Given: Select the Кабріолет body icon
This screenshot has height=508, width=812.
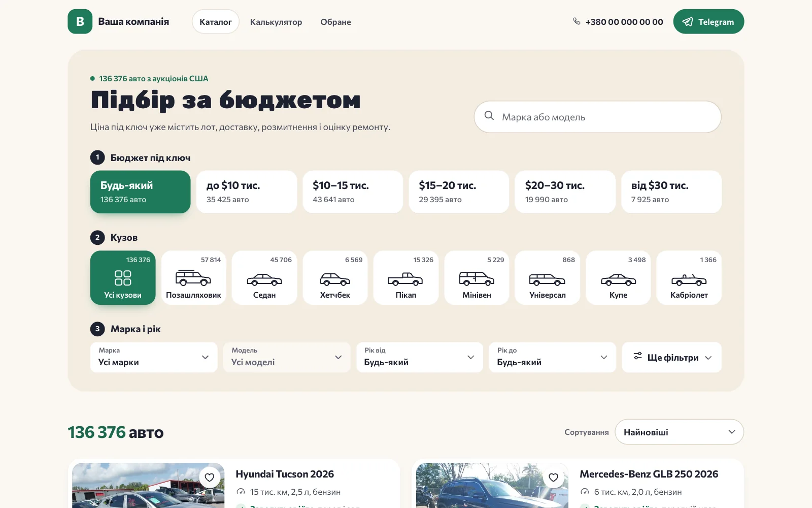Looking at the screenshot, I should click(x=689, y=279).
